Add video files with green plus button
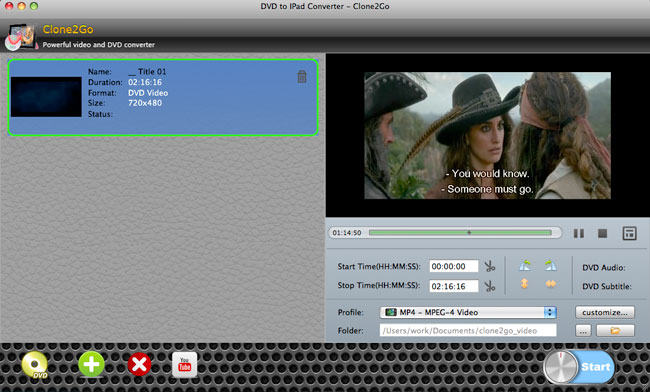 coord(91,364)
